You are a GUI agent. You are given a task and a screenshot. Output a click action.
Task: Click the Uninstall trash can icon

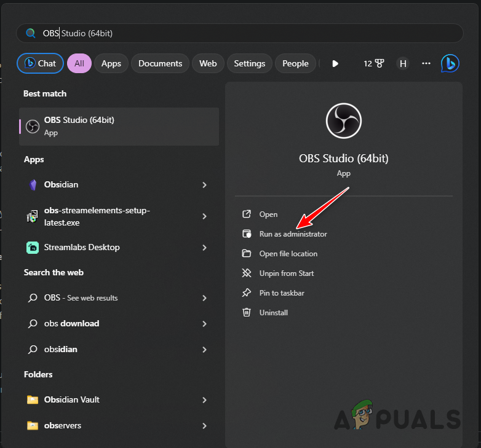click(247, 312)
